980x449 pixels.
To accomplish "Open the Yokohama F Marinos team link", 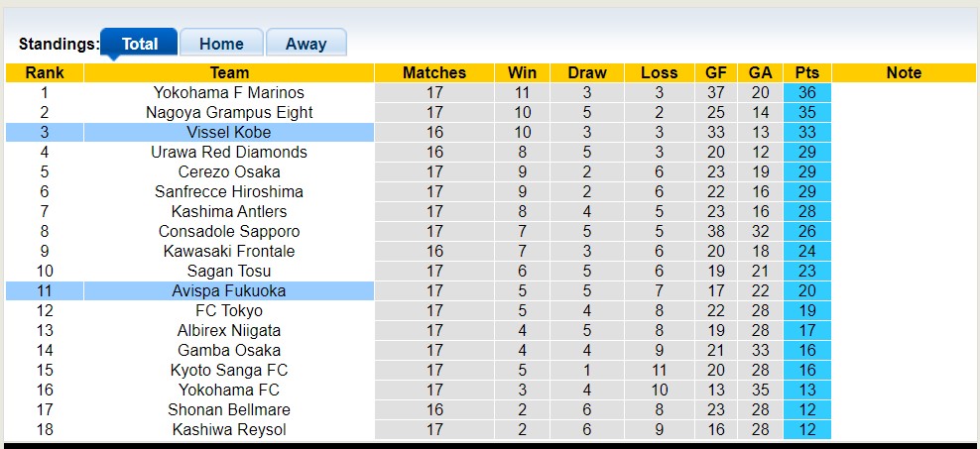I will click(x=229, y=92).
